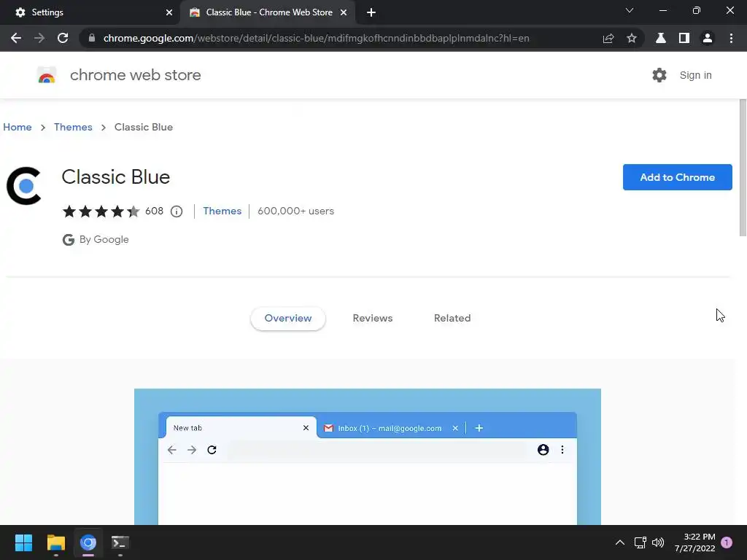
Task: Open the tab search dropdown arrow
Action: click(x=630, y=10)
